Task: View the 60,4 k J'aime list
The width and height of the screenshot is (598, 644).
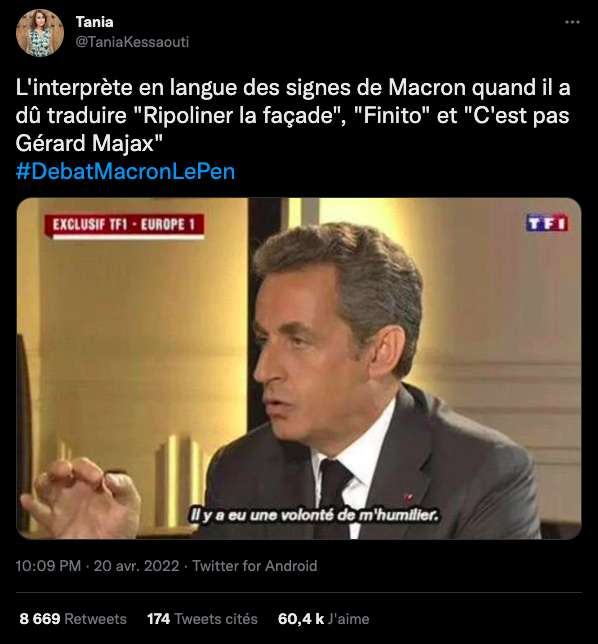Action: [x=323, y=619]
